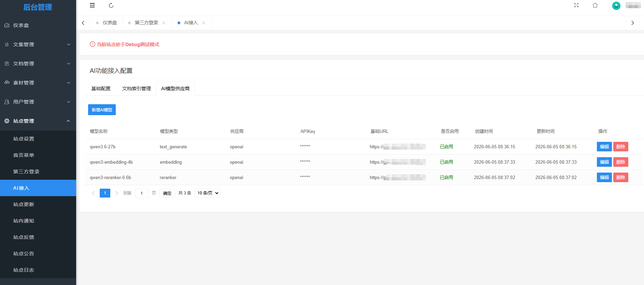
Task: Open 站点公告 in the sidebar
Action: coord(38,254)
